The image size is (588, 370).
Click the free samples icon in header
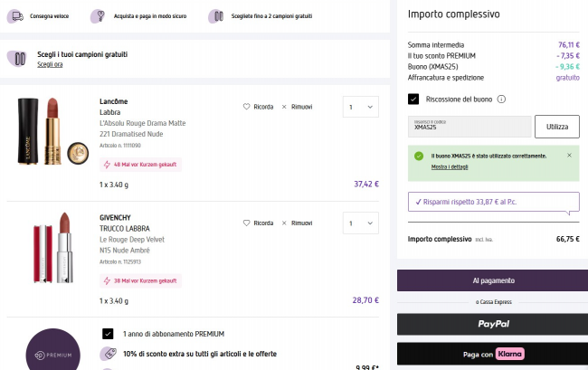click(215, 16)
